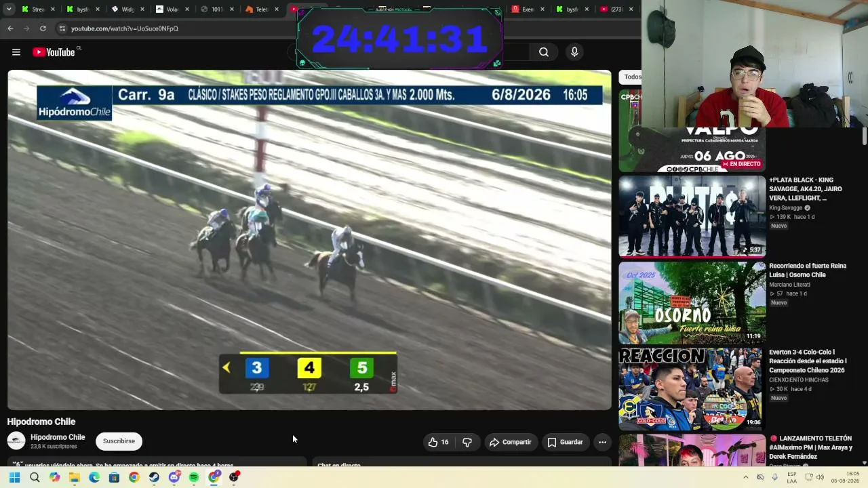Share the video via Compartir
The height and width of the screenshot is (488, 868).
(x=510, y=442)
